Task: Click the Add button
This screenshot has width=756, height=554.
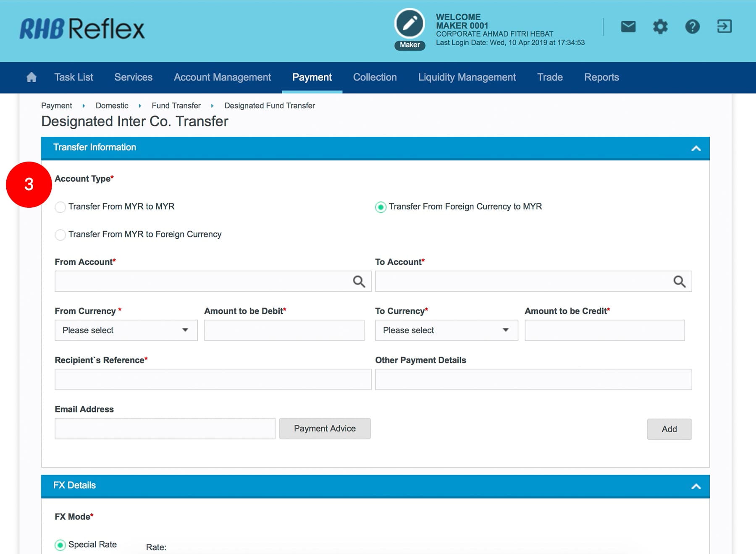Action: click(669, 429)
